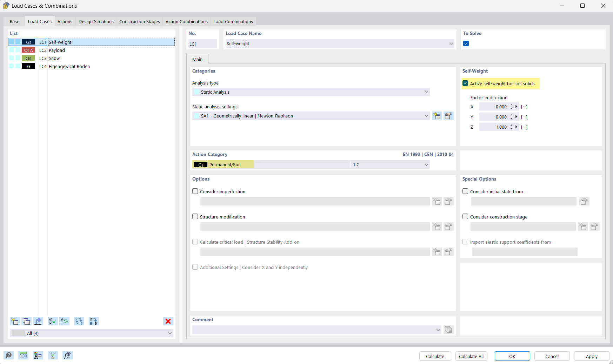Viewport: 613px width, 364px height.
Task: Click the Apply button
Action: tap(592, 356)
